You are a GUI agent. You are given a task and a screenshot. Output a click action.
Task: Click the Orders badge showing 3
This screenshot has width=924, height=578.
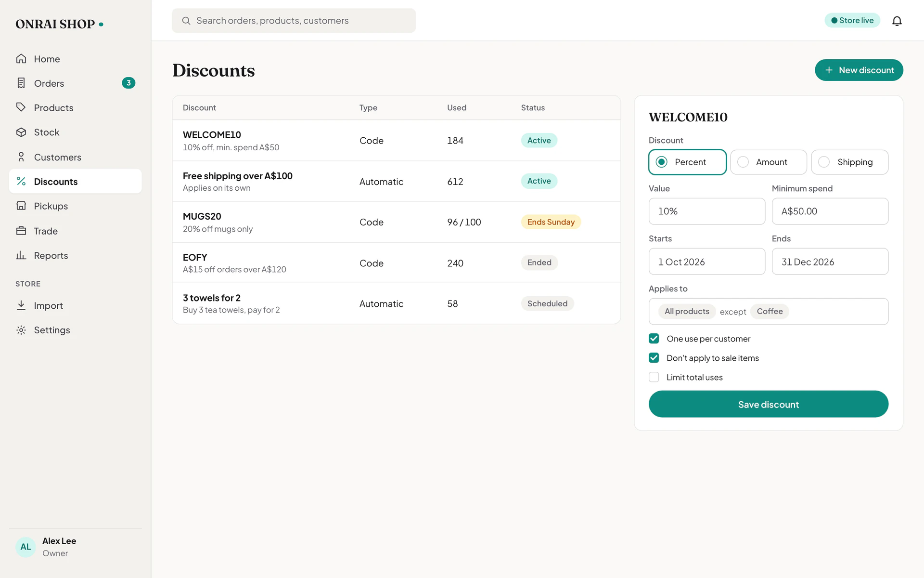[x=128, y=83]
